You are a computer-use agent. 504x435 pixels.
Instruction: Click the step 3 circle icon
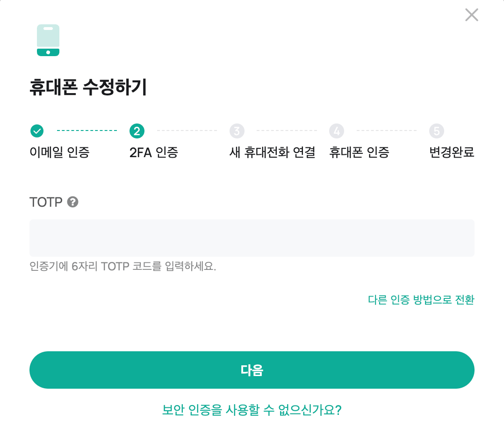pyautogui.click(x=237, y=131)
